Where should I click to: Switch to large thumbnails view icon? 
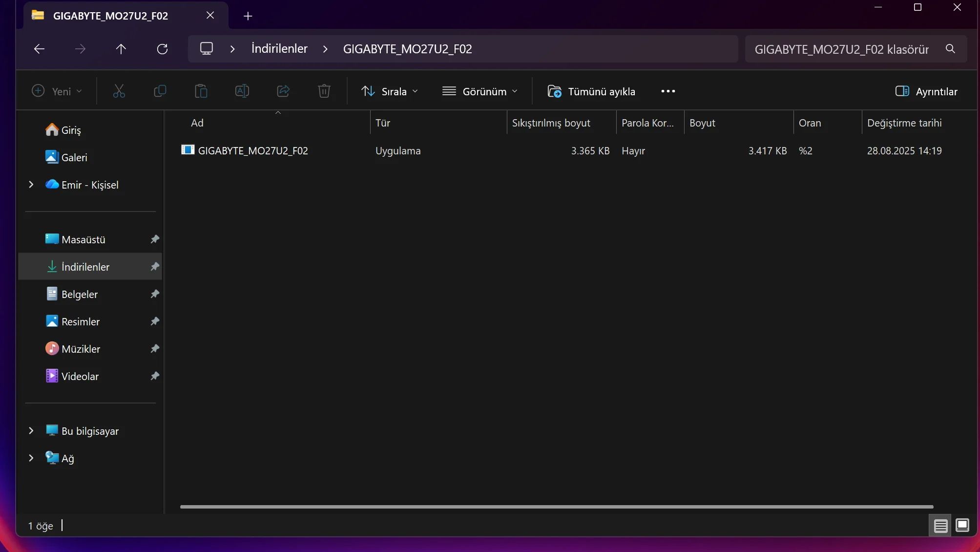(962, 526)
